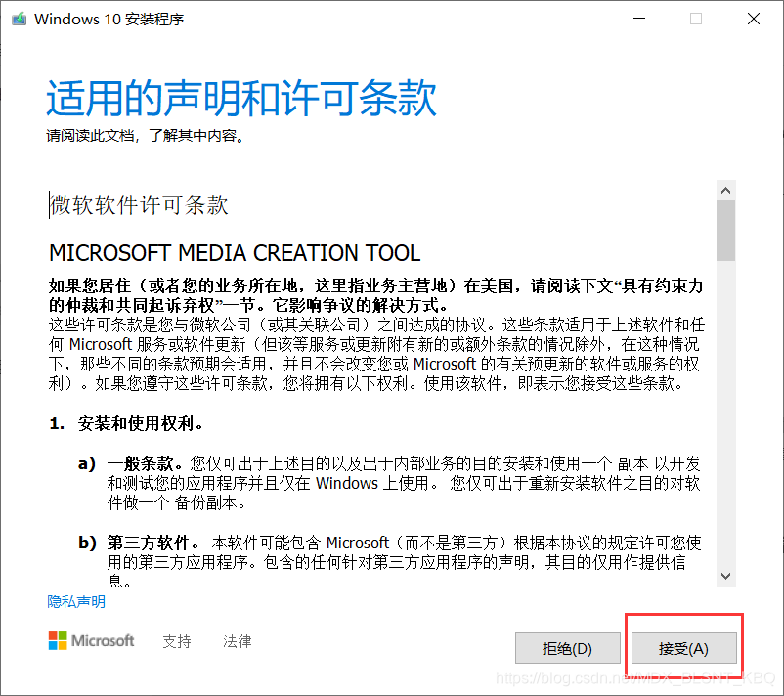Click the scrollbar up arrow
The image size is (784, 696).
725,190
